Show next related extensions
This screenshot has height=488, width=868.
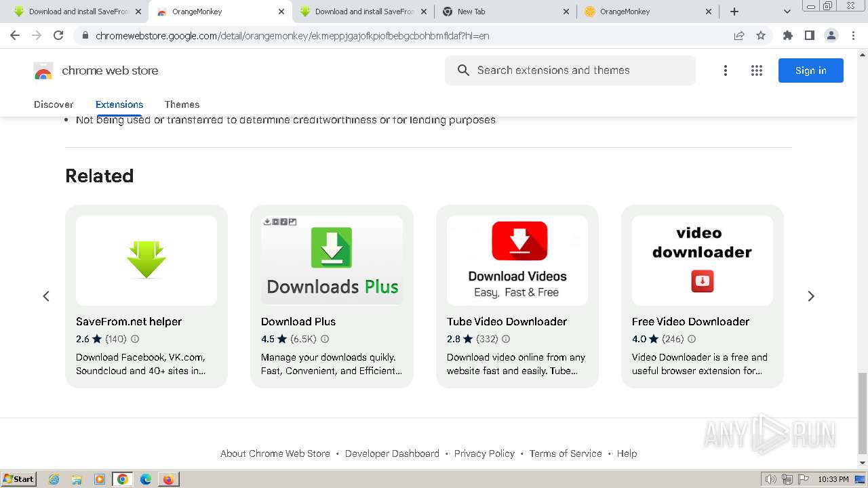pyautogui.click(x=811, y=296)
